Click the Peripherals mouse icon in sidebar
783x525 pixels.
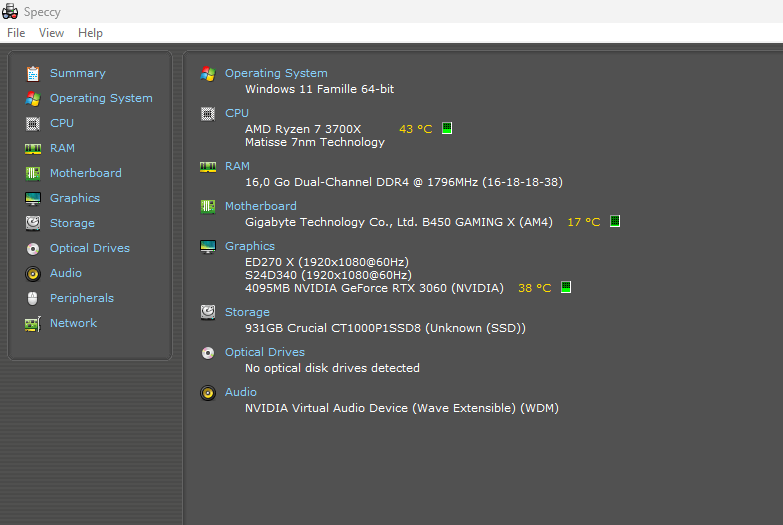32,298
